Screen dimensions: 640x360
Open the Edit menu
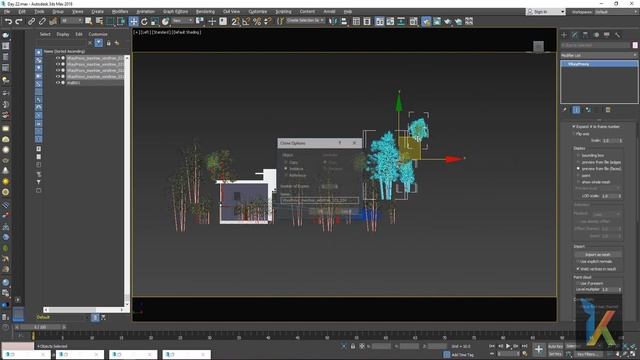click(x=22, y=12)
